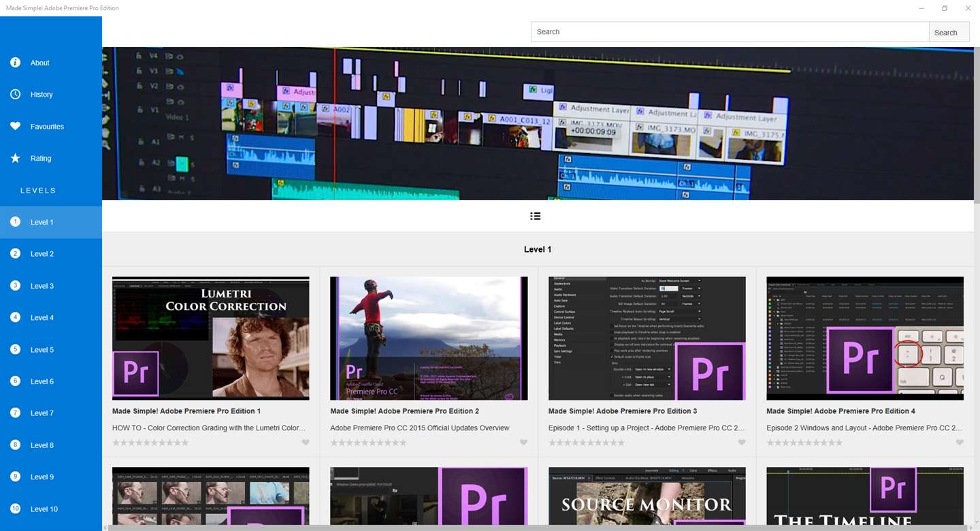Viewport: 980px width, 531px height.
Task: Toggle the list view icon below banner
Action: point(536,216)
